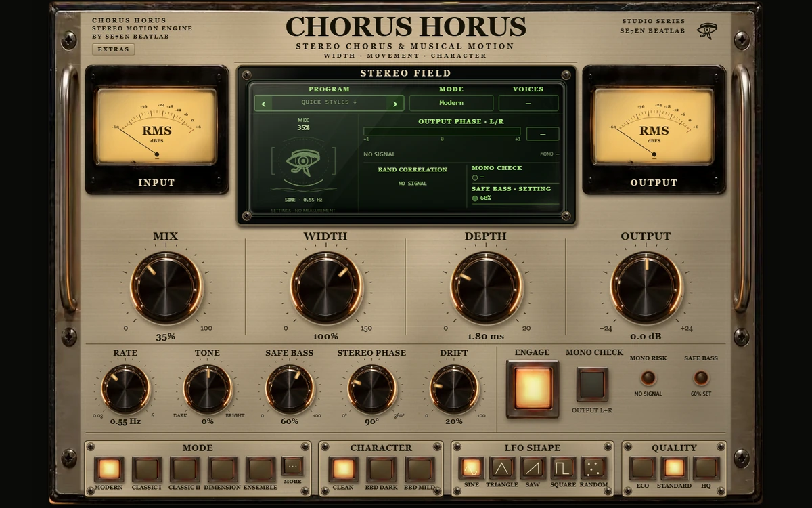812x508 pixels.
Task: Click the Width knob
Action: pos(325,287)
